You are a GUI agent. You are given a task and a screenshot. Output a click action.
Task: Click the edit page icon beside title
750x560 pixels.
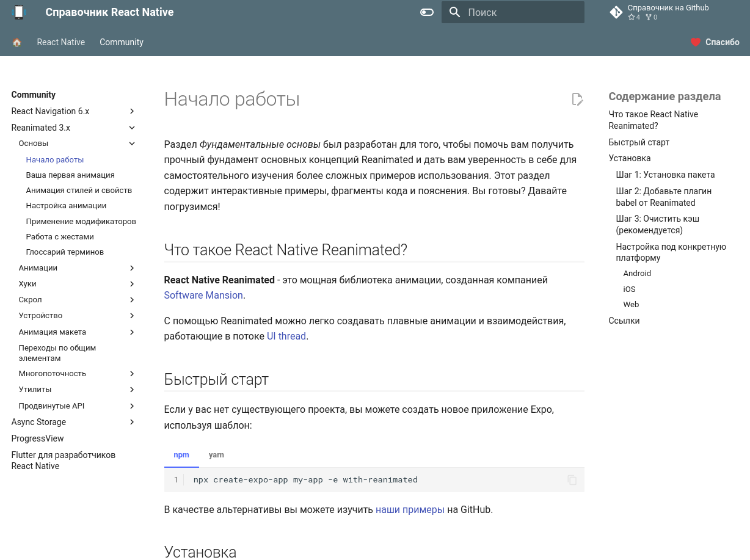click(x=577, y=99)
